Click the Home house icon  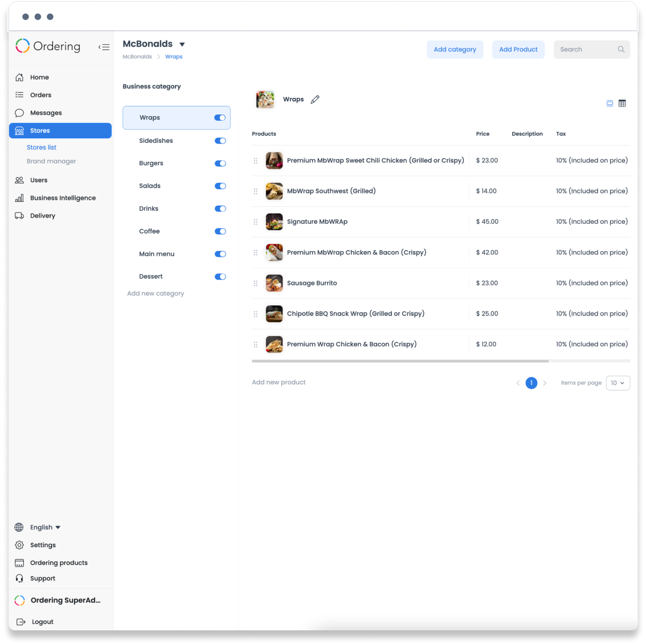(x=19, y=77)
